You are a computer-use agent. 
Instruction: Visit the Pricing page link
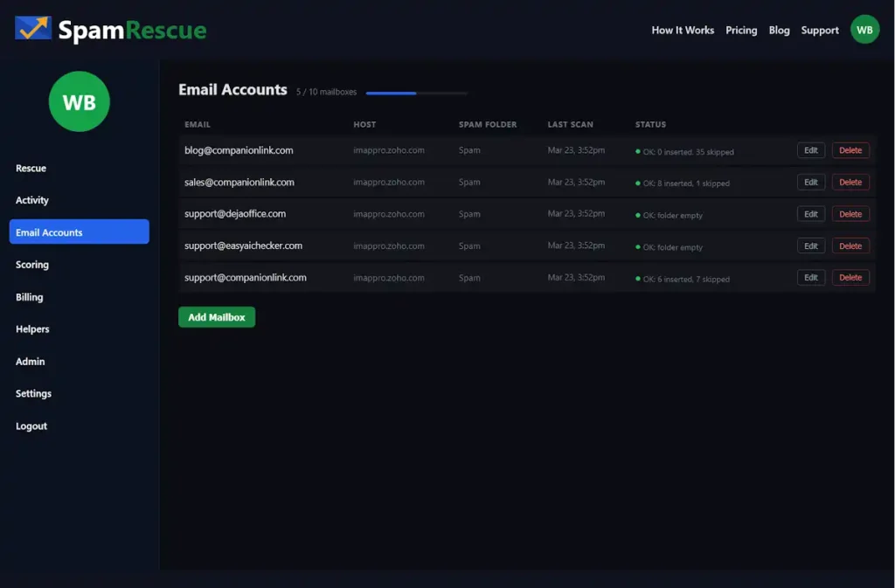tap(741, 31)
